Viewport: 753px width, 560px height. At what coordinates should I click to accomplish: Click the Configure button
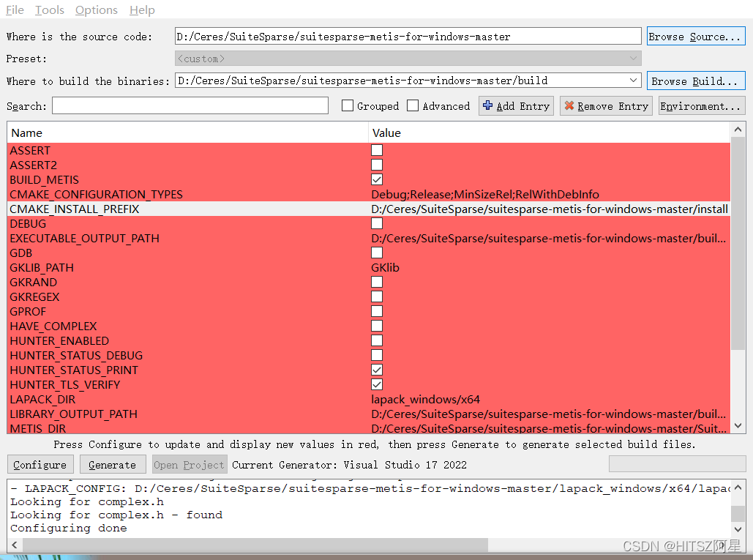[40, 464]
